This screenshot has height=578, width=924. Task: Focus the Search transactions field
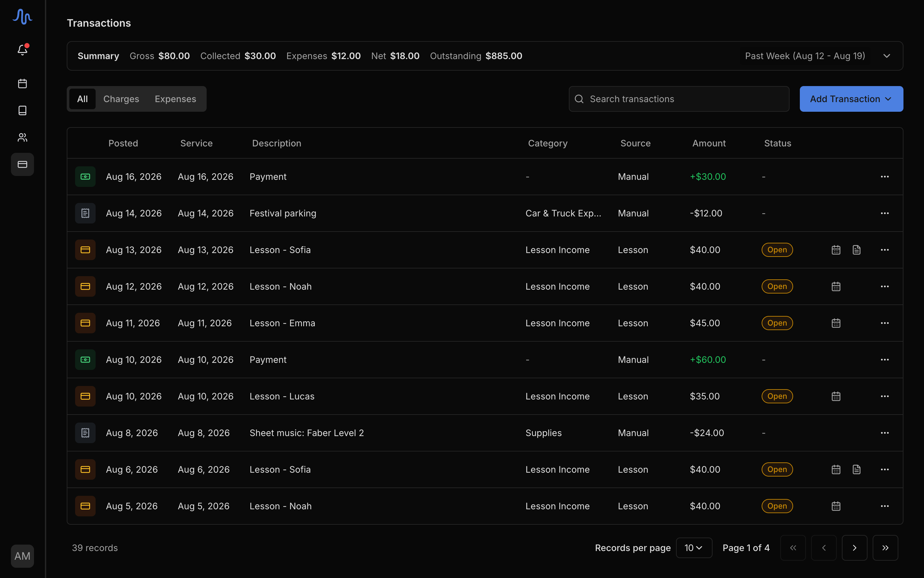(679, 99)
